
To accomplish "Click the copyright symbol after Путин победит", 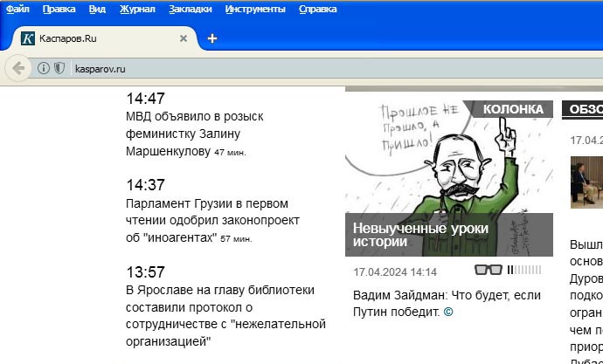I will click(448, 312).
